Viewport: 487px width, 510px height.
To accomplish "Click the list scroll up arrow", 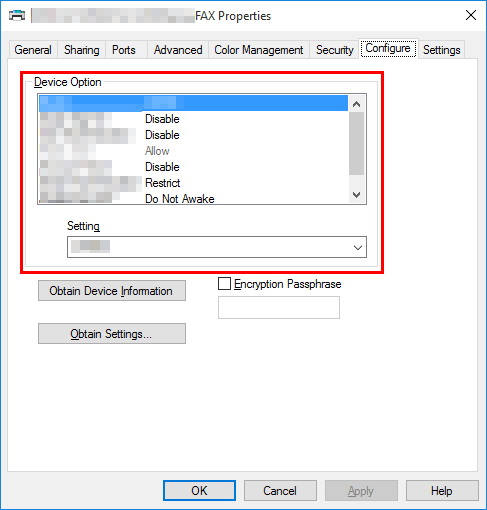I will (x=356, y=104).
